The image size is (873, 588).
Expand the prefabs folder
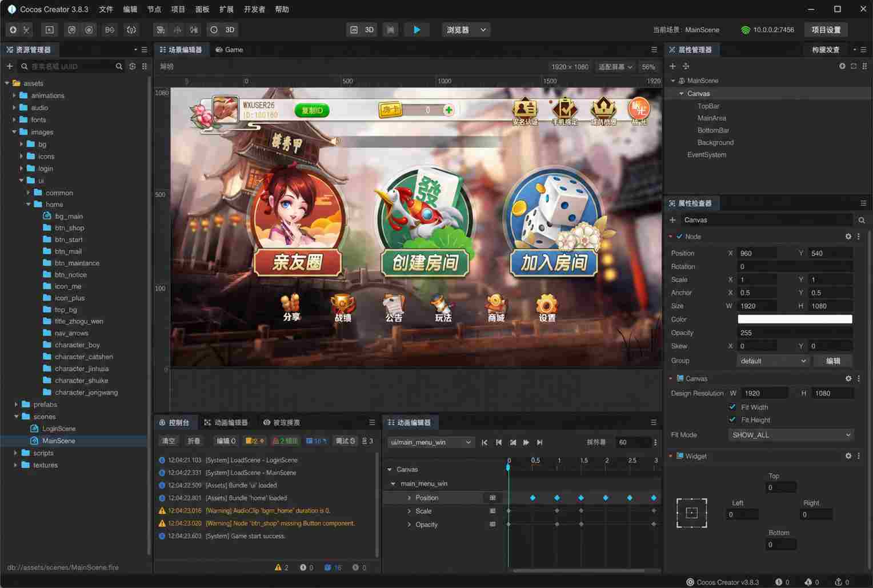click(x=16, y=405)
